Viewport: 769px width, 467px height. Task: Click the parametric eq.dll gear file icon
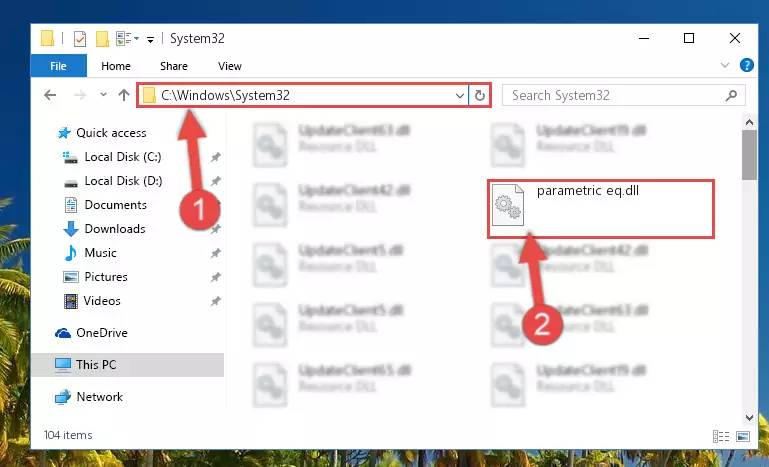tap(508, 205)
